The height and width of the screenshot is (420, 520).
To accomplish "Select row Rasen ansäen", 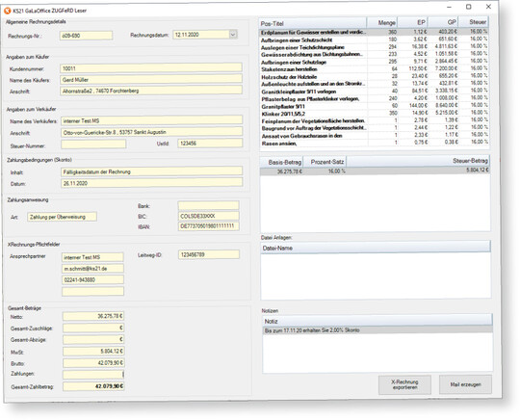I will [374, 143].
